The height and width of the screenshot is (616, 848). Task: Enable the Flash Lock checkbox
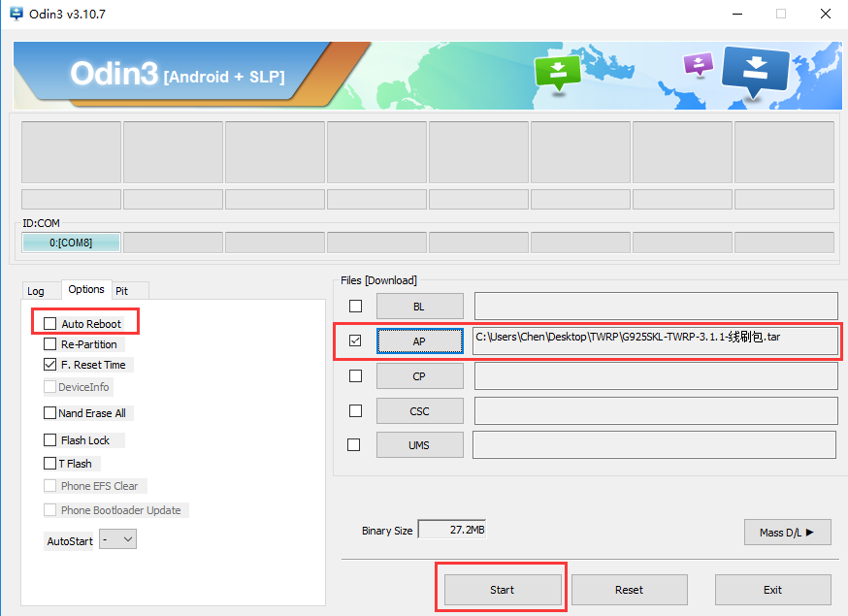coord(49,440)
